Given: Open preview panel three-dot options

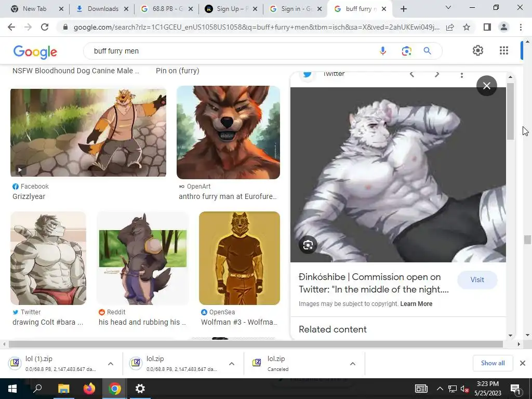Looking at the screenshot, I should (x=462, y=75).
